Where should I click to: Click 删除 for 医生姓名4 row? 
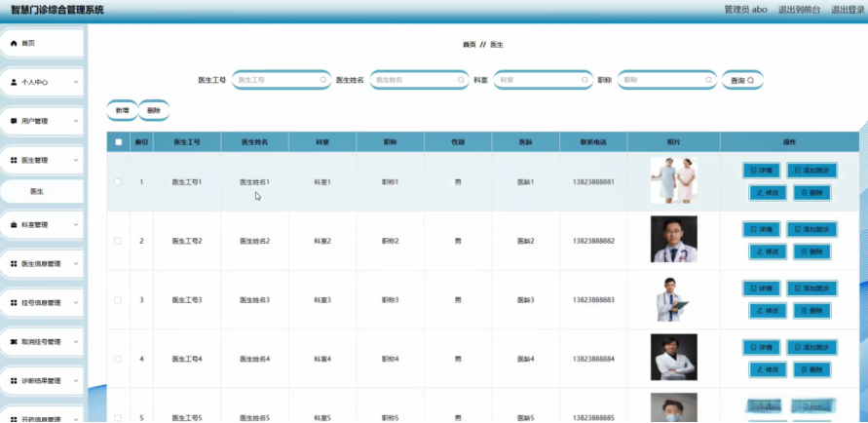point(812,369)
